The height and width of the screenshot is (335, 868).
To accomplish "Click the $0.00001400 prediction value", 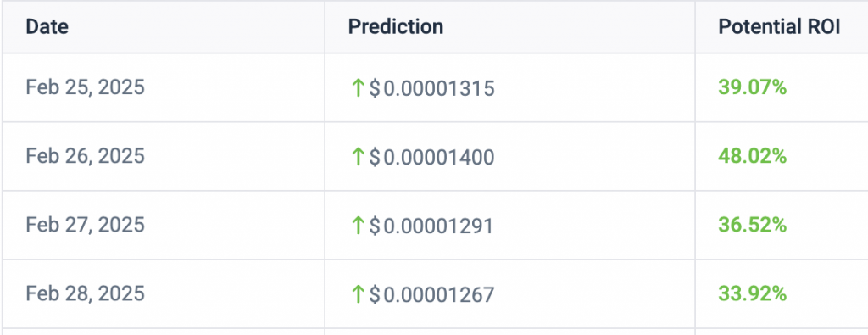I will pyautogui.click(x=431, y=158).
